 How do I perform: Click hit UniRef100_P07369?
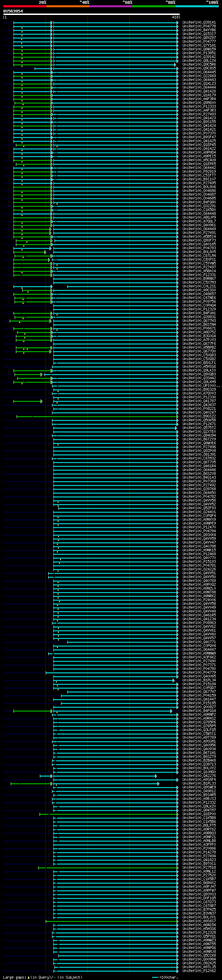[199, 481]
